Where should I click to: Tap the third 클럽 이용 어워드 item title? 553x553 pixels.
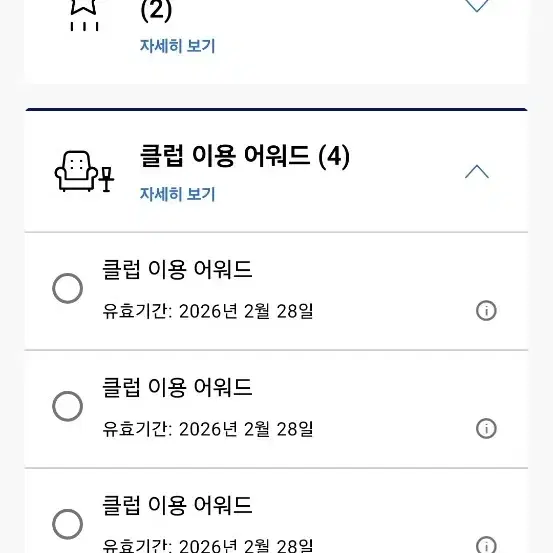(x=177, y=505)
